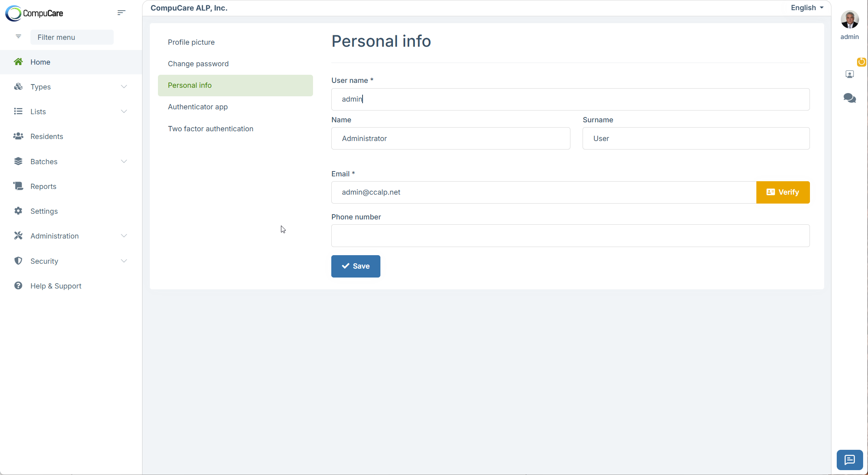Click the Residents people icon
This screenshot has width=868, height=475.
(18, 136)
